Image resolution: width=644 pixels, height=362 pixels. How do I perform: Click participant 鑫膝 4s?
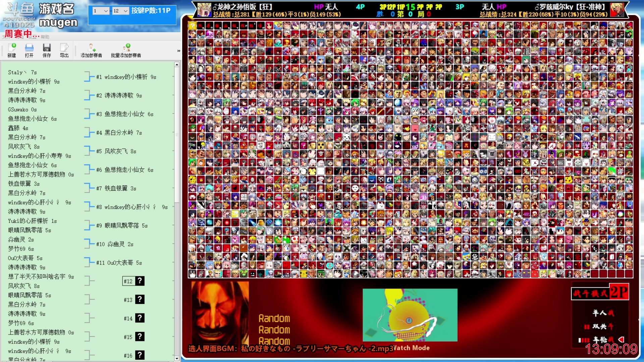pyautogui.click(x=18, y=128)
